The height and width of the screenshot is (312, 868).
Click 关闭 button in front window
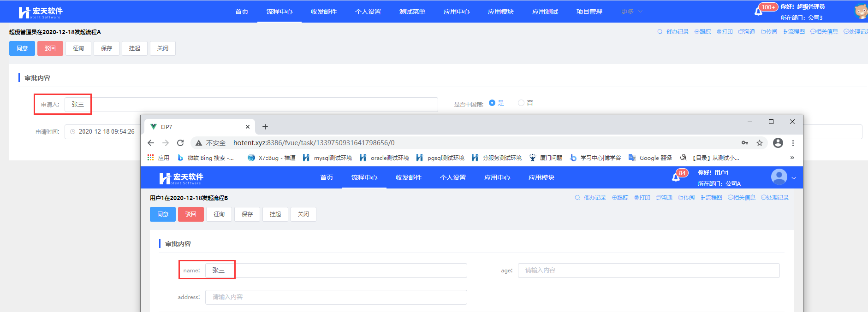tap(303, 214)
